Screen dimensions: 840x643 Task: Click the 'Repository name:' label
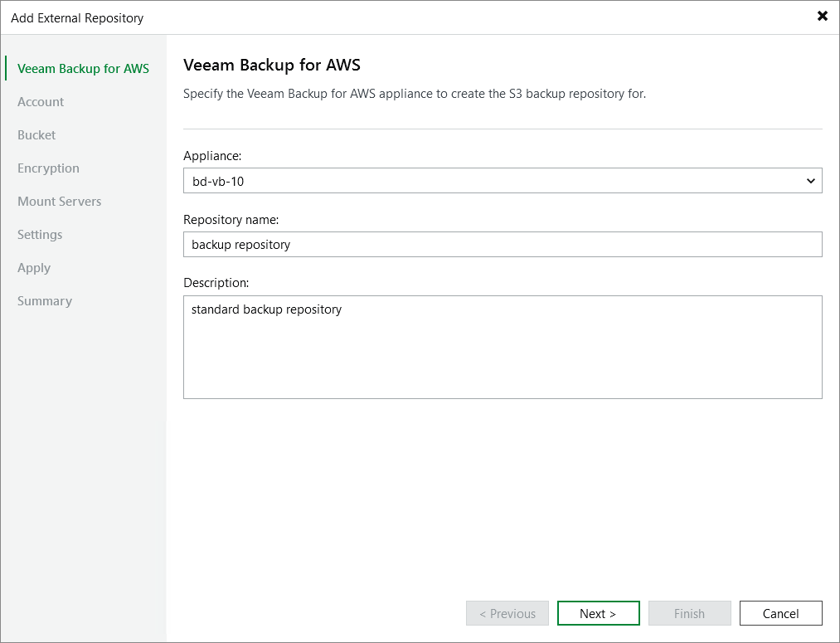tap(231, 220)
